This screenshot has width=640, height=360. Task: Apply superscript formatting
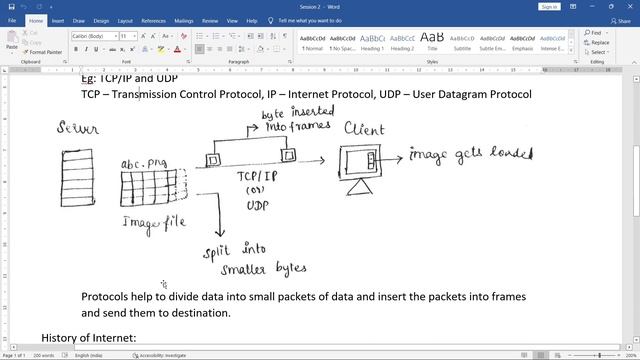[132, 49]
